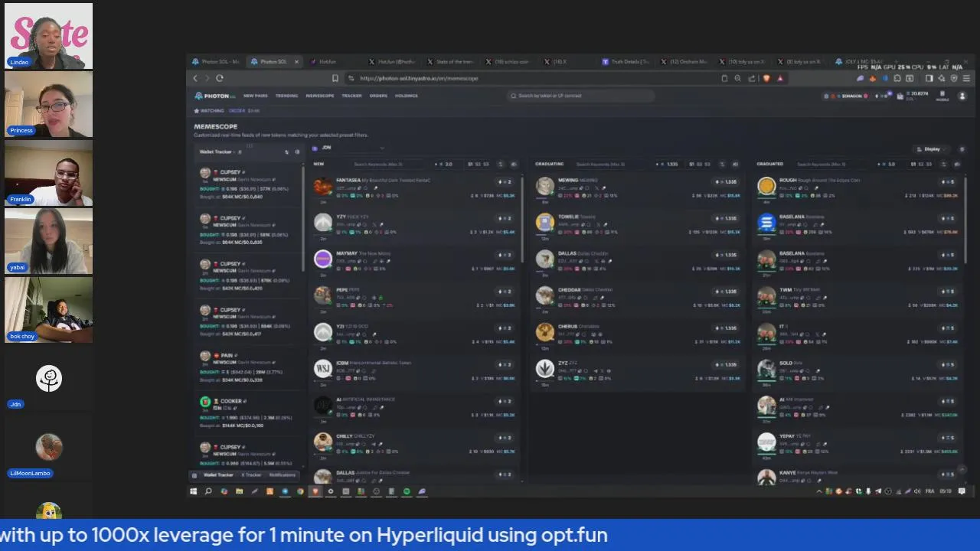
Task: Open the HOLDINGS nav item
Action: (x=407, y=96)
